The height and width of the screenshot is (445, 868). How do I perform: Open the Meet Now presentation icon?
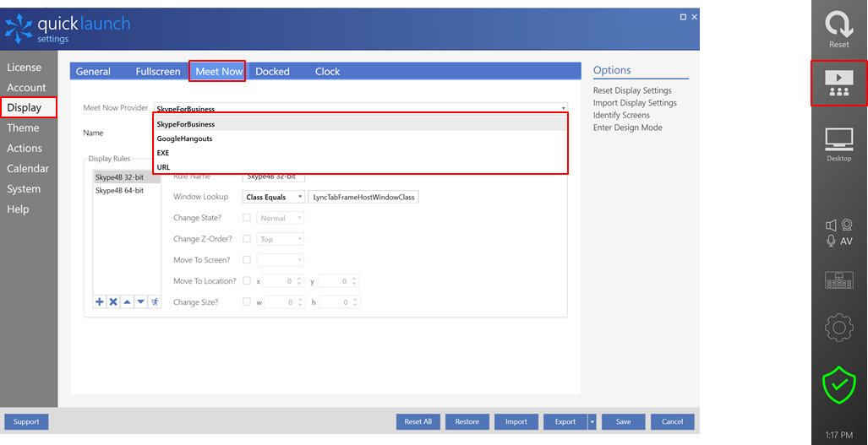pyautogui.click(x=838, y=83)
